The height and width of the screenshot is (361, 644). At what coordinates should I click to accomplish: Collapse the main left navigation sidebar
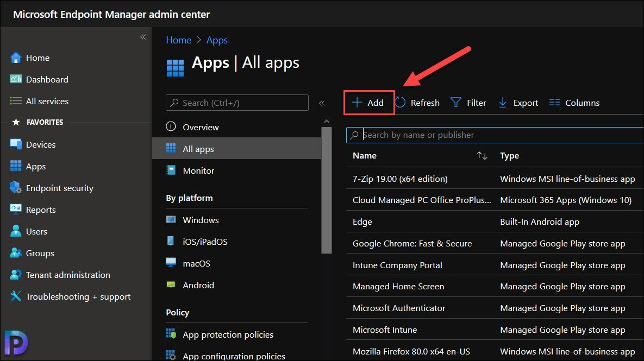(x=143, y=37)
